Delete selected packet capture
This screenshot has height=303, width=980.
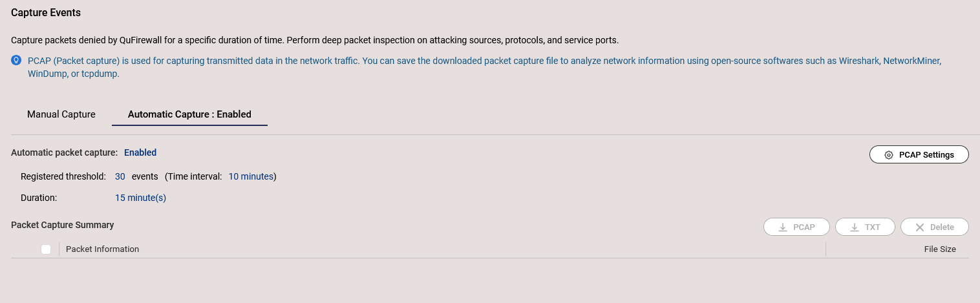(935, 227)
